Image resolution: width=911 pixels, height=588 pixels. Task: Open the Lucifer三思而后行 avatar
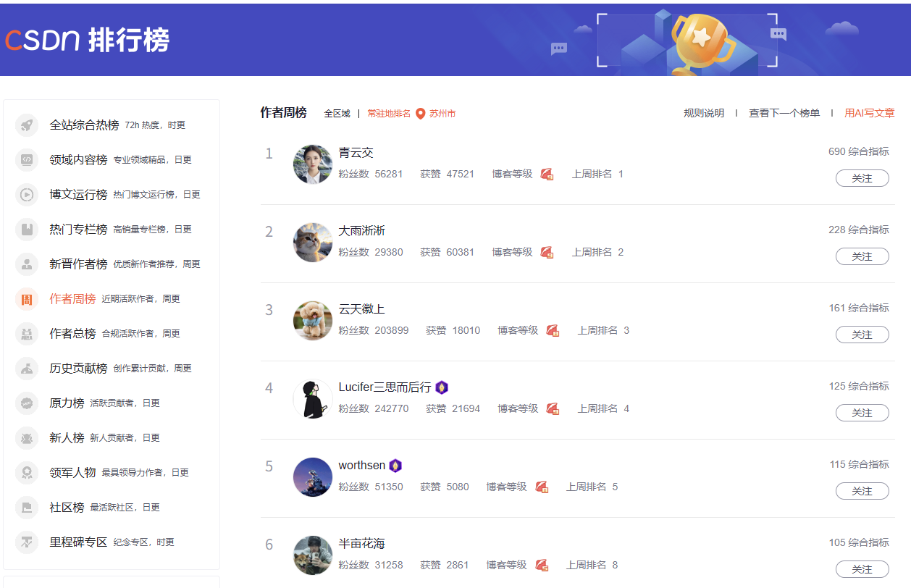point(313,398)
